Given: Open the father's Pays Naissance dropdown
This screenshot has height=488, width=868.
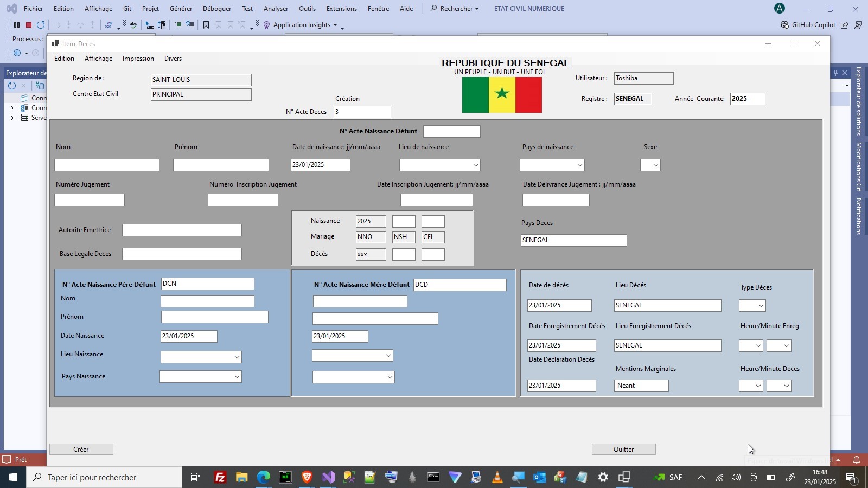Looking at the screenshot, I should [x=237, y=377].
